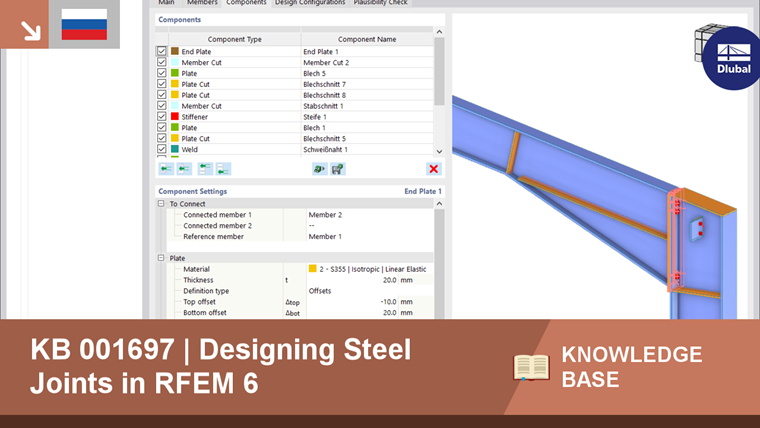The image size is (760, 428).
Task: Disable the Steife 1 stiffener checkbox
Action: 161,116
